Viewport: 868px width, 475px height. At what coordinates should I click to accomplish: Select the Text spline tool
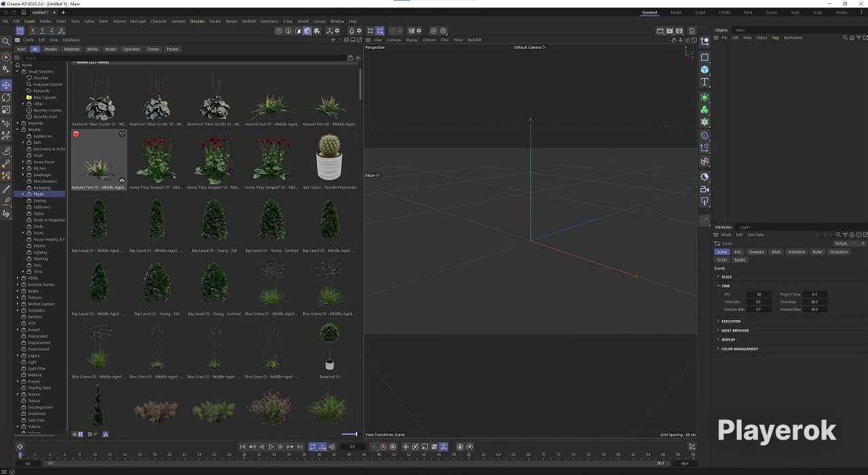pyautogui.click(x=705, y=82)
